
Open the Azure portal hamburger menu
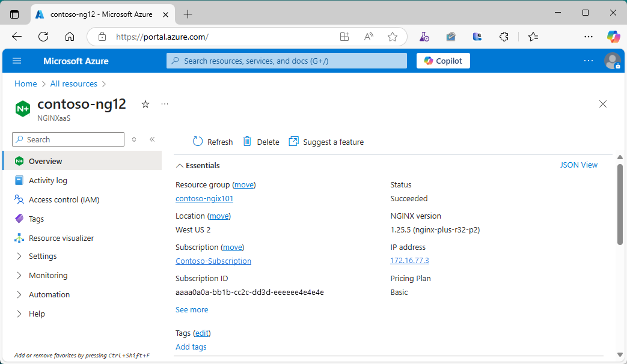click(17, 61)
